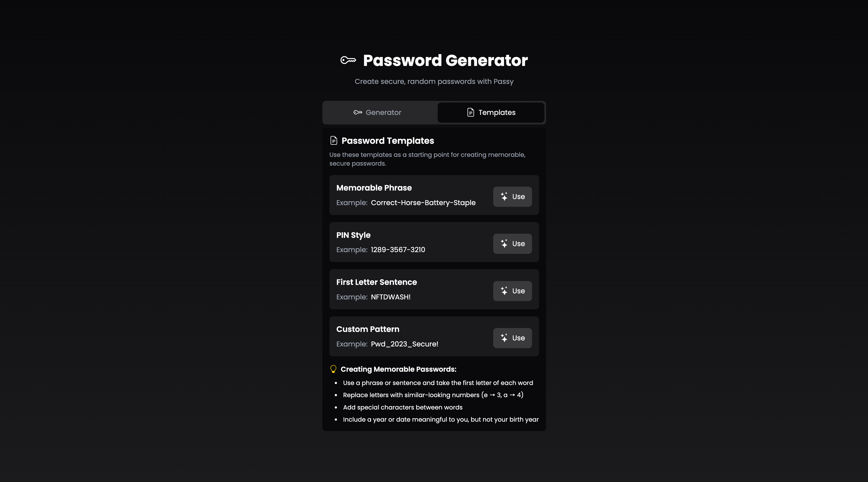Image resolution: width=868 pixels, height=482 pixels.
Task: Click the Pwd_2023_Secure! example text
Action: (404, 344)
